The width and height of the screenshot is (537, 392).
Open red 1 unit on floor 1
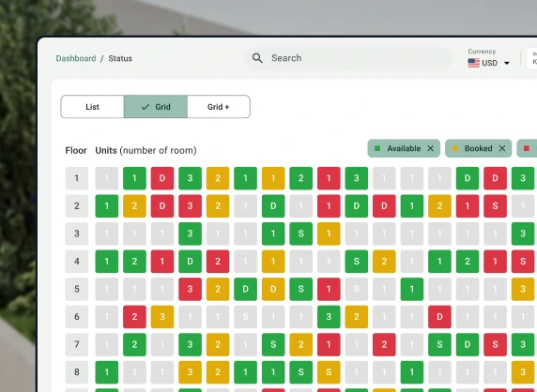(329, 178)
